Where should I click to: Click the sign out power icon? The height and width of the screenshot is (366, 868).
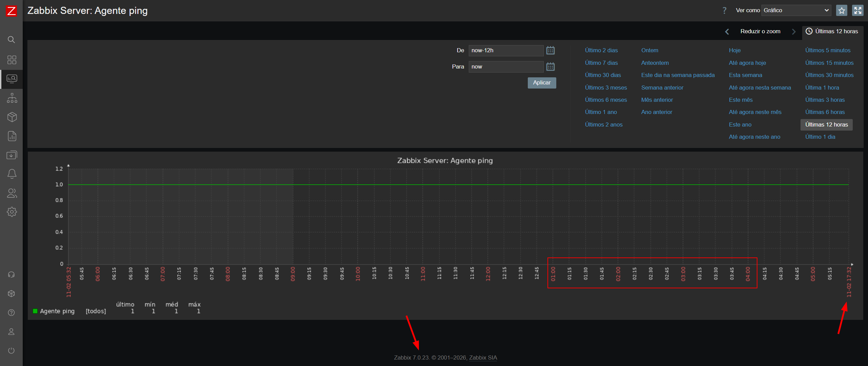tap(11, 350)
